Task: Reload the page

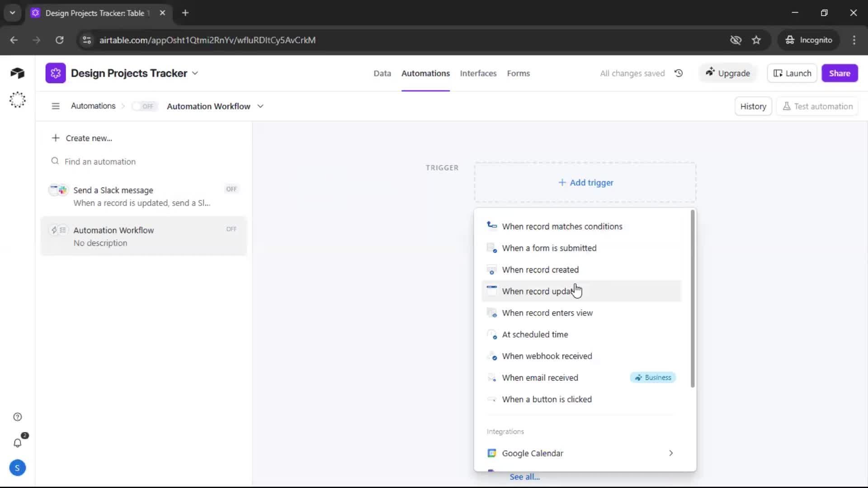Action: click(59, 40)
